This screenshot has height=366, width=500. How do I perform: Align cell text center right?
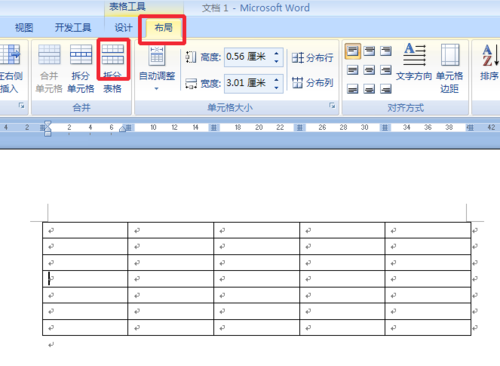(386, 70)
